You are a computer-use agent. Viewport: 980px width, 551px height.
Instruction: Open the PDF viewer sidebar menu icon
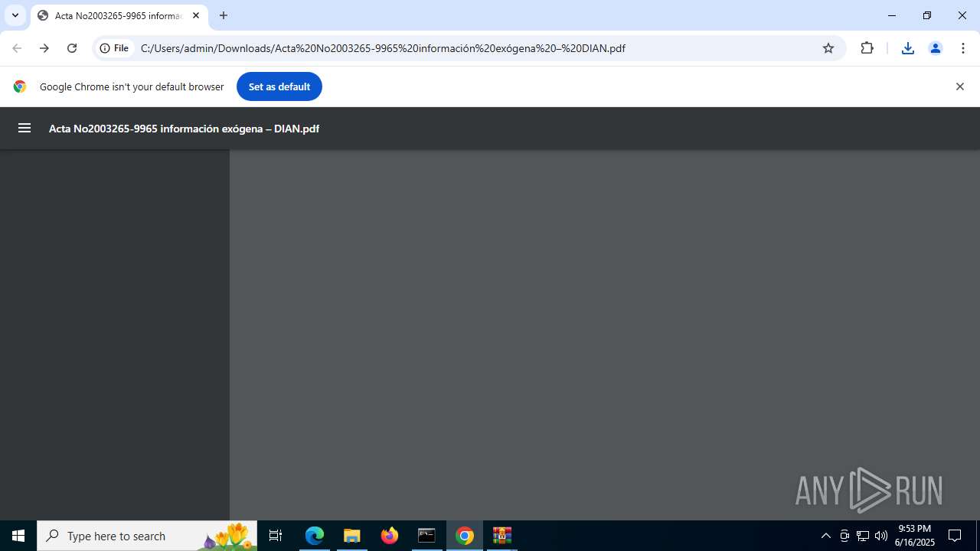click(24, 129)
